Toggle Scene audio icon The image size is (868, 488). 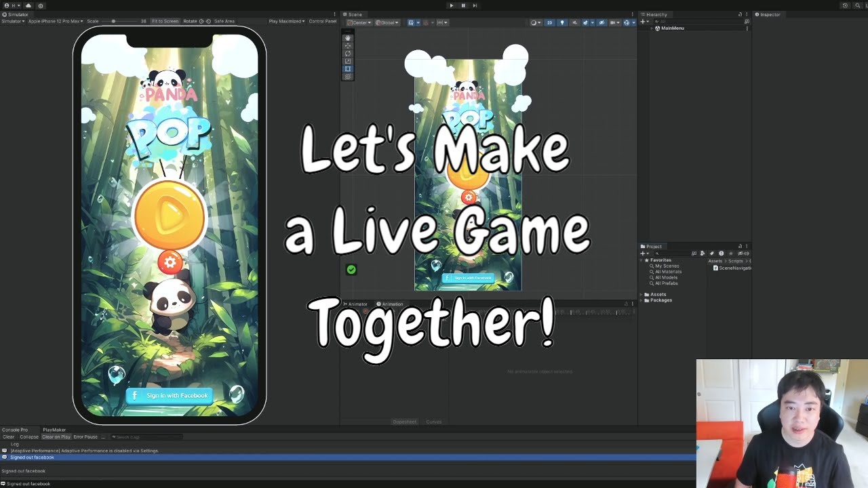pyautogui.click(x=575, y=22)
